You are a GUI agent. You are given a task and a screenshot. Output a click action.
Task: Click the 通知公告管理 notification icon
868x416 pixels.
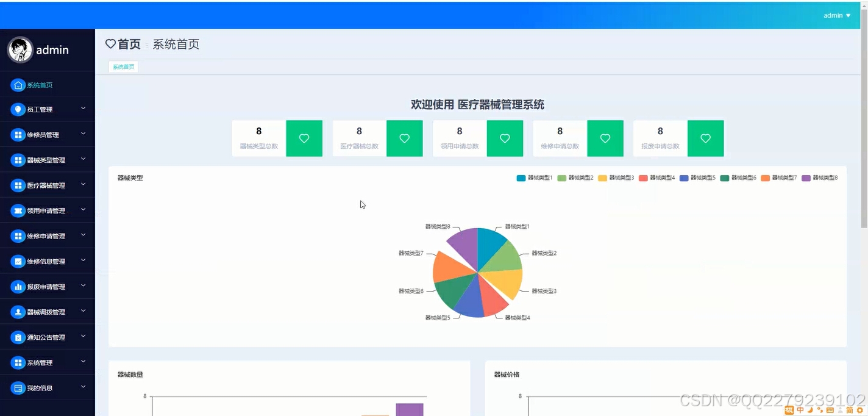click(x=19, y=336)
